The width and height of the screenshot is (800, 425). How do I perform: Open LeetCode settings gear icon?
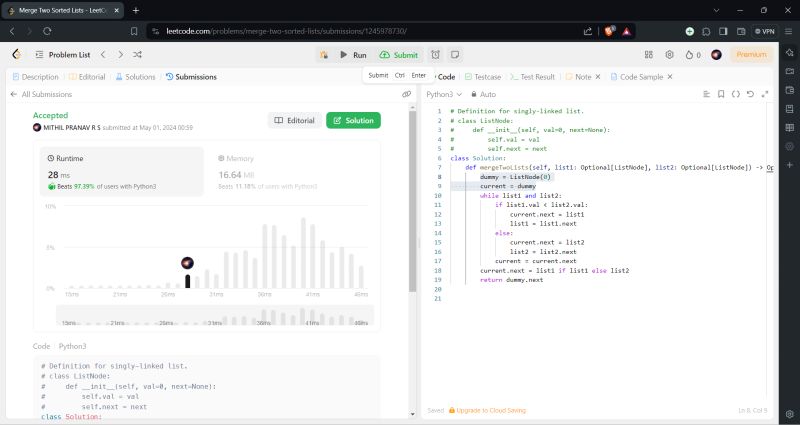(669, 55)
